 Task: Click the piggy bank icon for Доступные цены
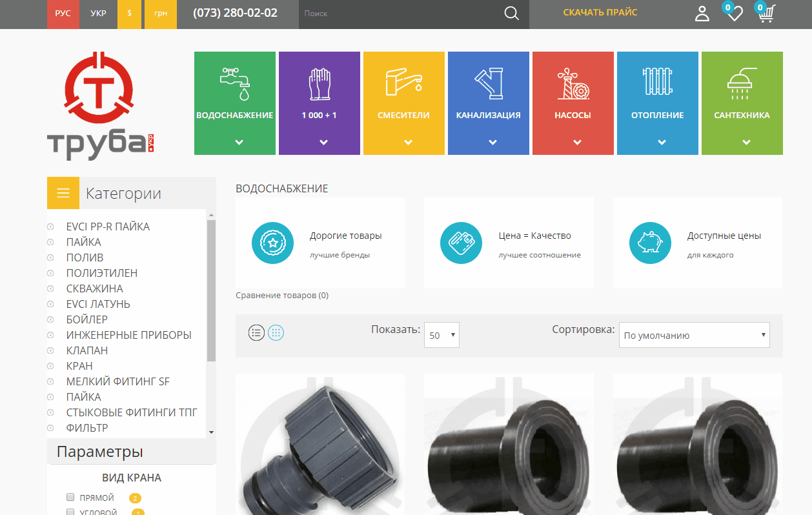point(651,243)
